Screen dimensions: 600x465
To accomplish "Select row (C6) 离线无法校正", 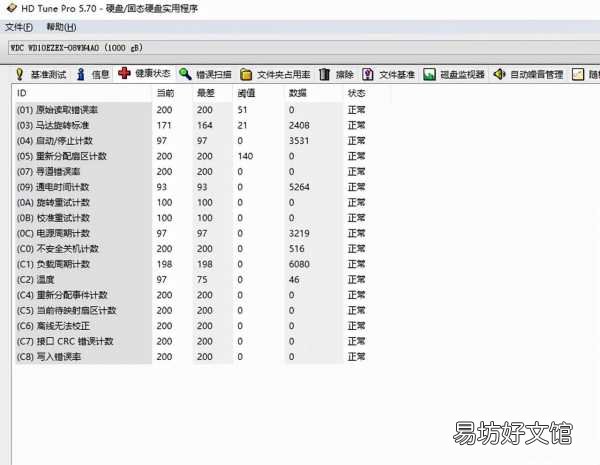I will click(x=191, y=326).
